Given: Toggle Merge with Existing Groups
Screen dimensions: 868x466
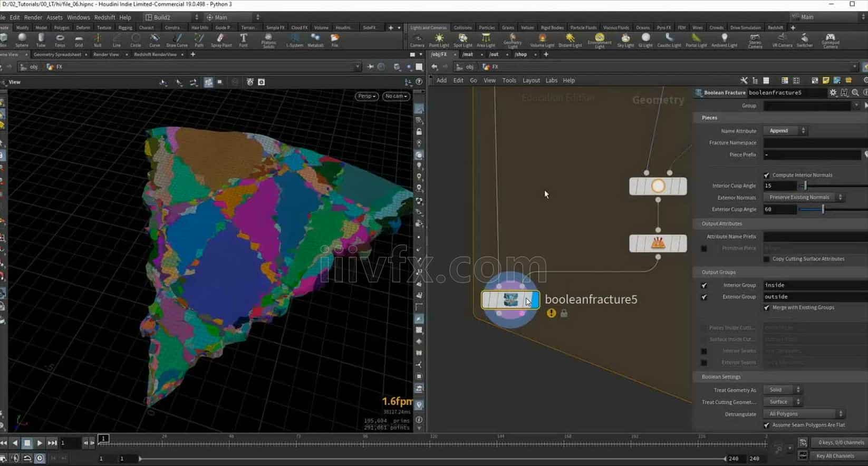Looking at the screenshot, I should click(x=767, y=307).
